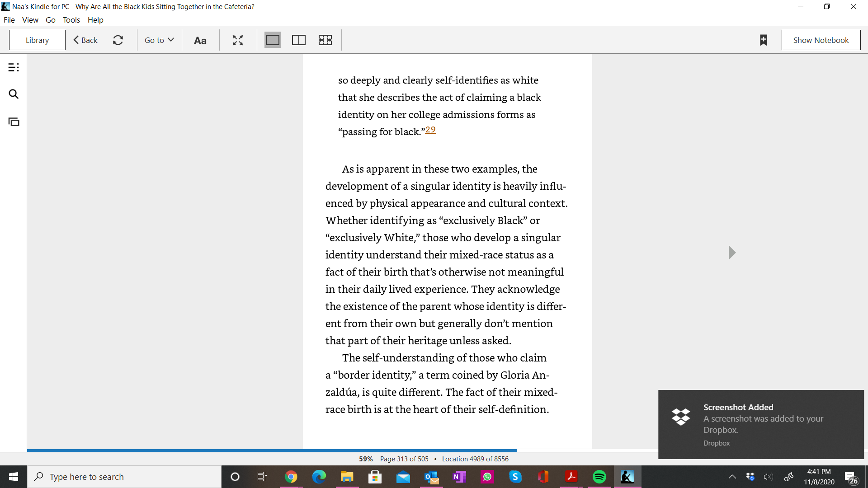Image resolution: width=868 pixels, height=488 pixels.
Task: Go Back to previous location
Action: 85,40
